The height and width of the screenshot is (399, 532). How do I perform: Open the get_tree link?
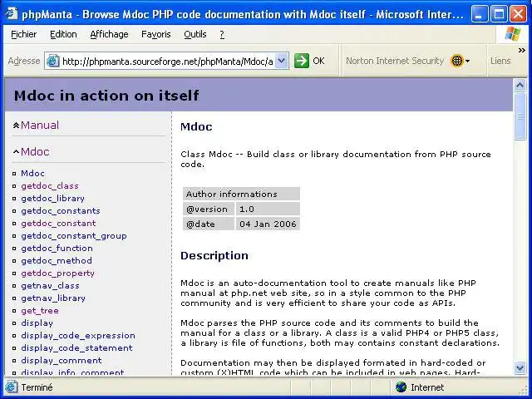pyautogui.click(x=40, y=310)
